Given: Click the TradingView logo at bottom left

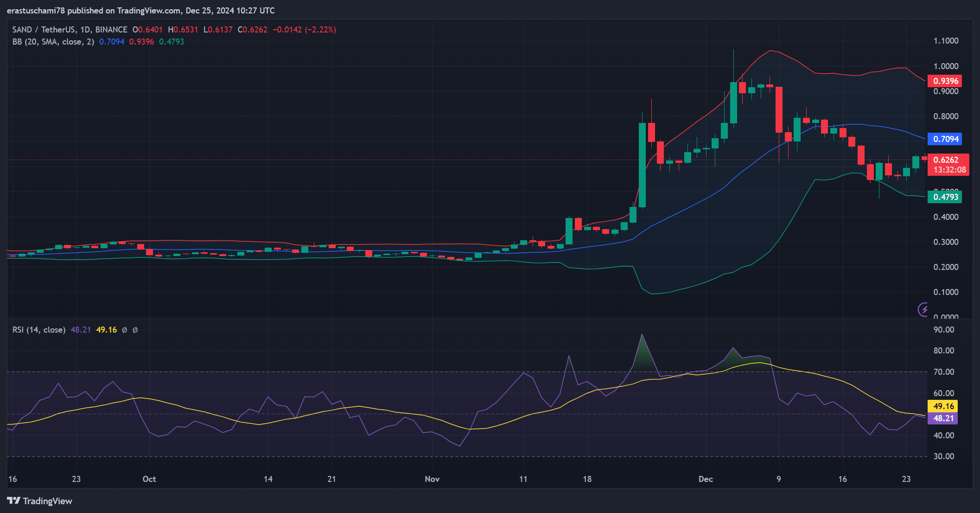Looking at the screenshot, I should 40,501.
